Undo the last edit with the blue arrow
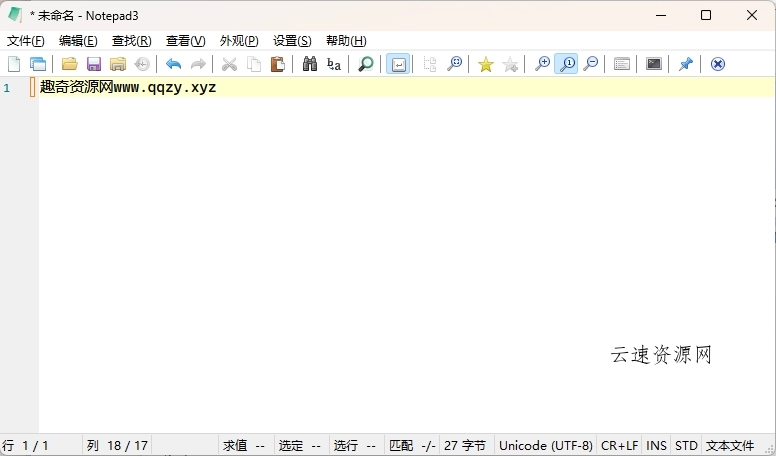The image size is (776, 456). [x=173, y=64]
